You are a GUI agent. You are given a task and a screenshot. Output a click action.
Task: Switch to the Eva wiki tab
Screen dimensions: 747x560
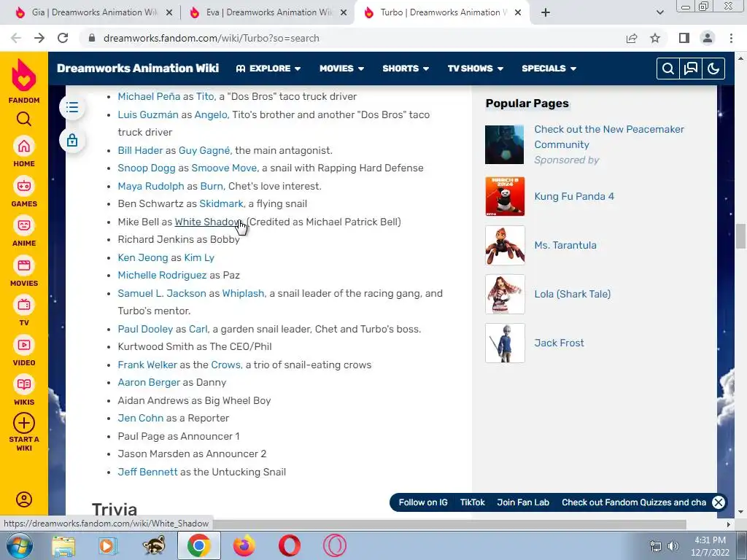(x=268, y=12)
